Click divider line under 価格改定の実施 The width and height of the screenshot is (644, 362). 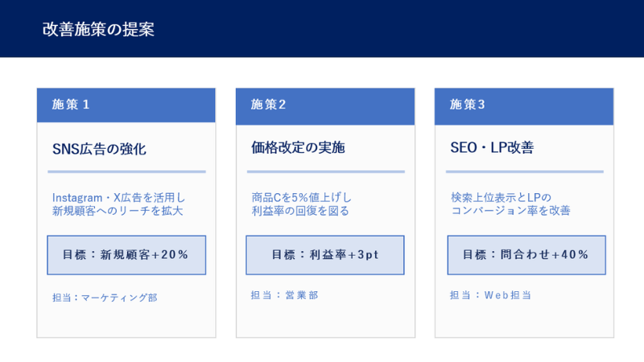click(326, 171)
